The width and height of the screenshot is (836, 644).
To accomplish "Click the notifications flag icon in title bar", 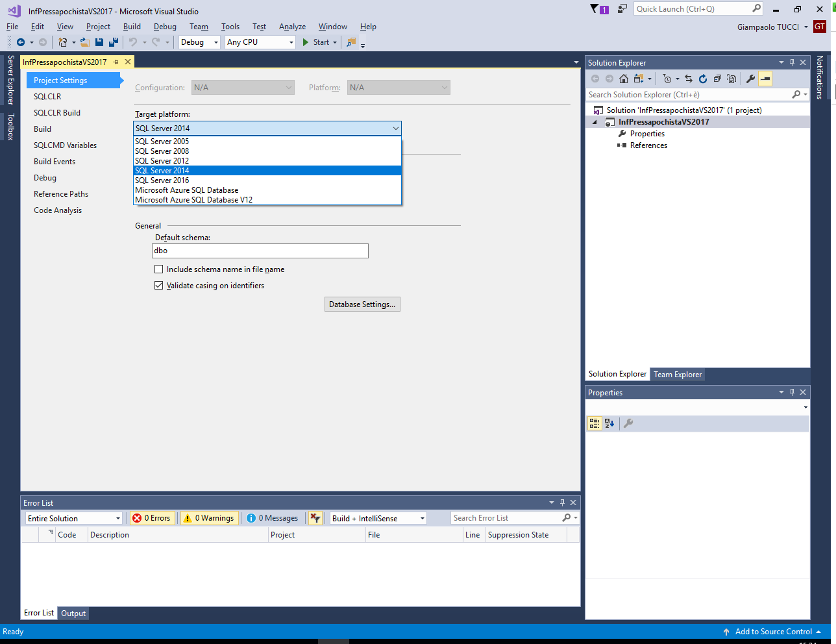I will tap(595, 9).
